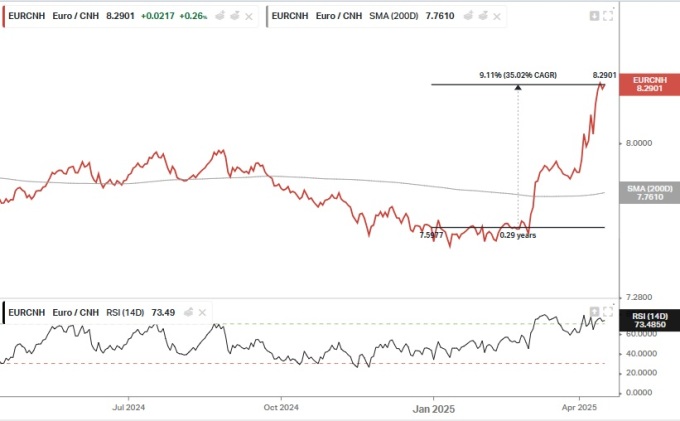Click the arrow-box icon on the RSI pane
This screenshot has width=680, height=421.
[x=595, y=312]
